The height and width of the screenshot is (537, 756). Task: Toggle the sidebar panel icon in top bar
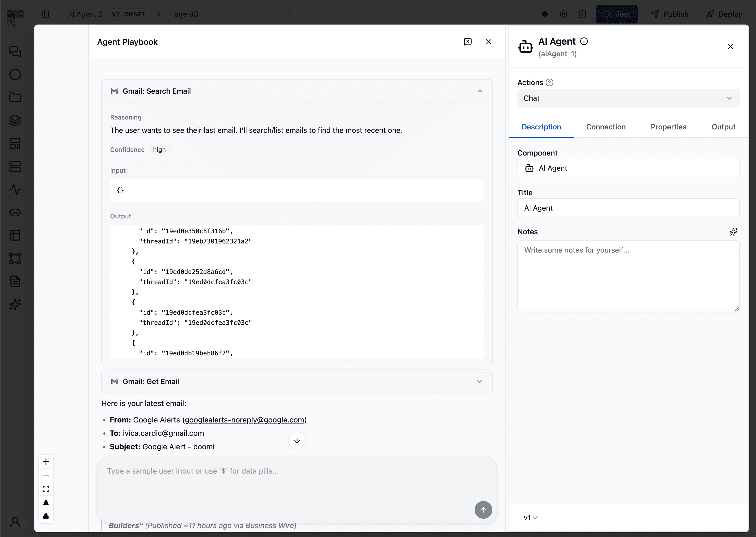(46, 14)
